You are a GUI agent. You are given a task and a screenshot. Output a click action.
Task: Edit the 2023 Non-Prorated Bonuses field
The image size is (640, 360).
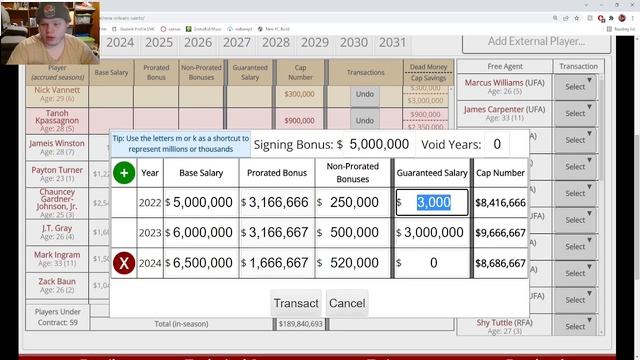(353, 233)
